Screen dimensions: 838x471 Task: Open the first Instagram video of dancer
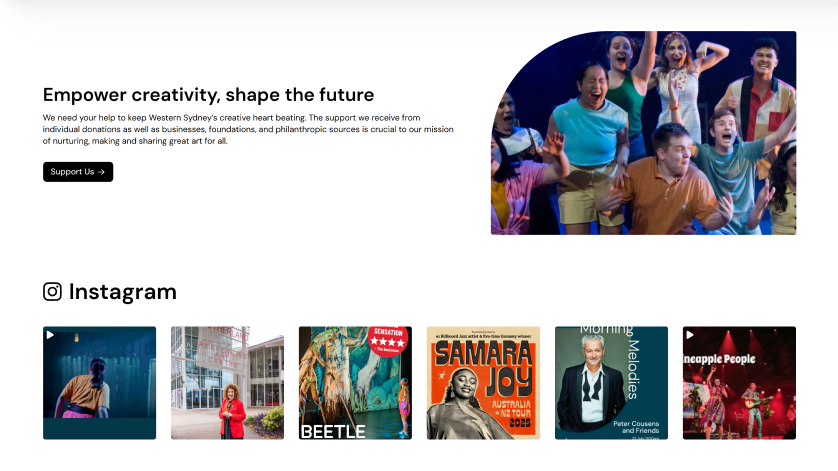[99, 383]
